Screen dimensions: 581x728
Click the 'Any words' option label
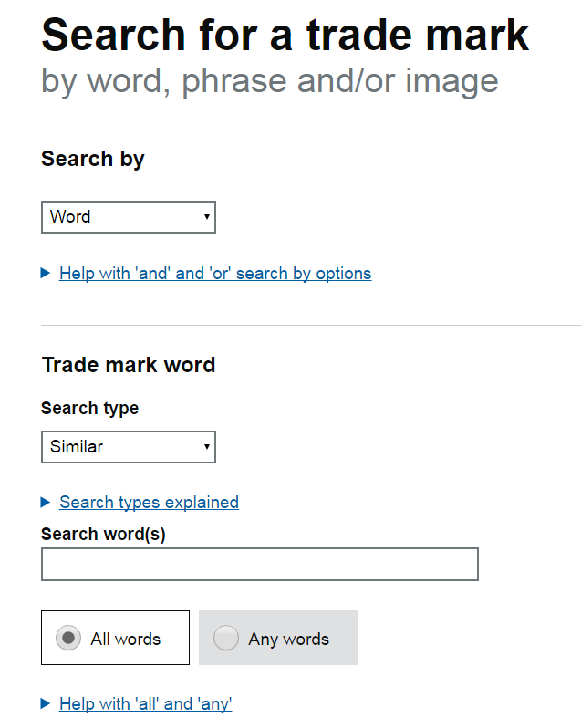pos(288,639)
